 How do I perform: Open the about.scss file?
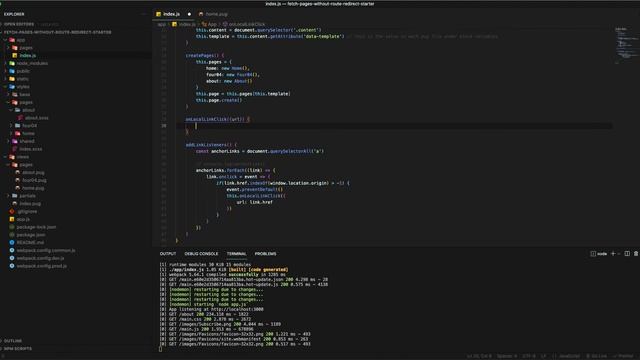[x=37, y=118]
